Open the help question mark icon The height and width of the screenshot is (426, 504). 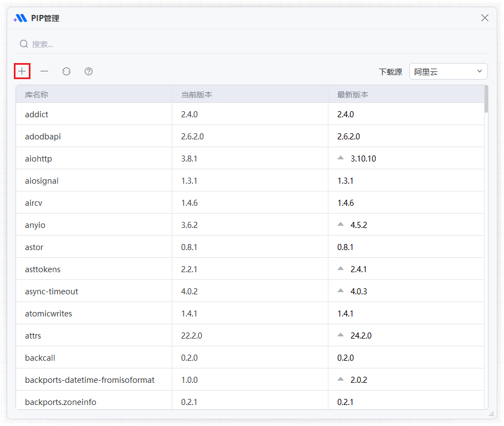click(x=89, y=71)
